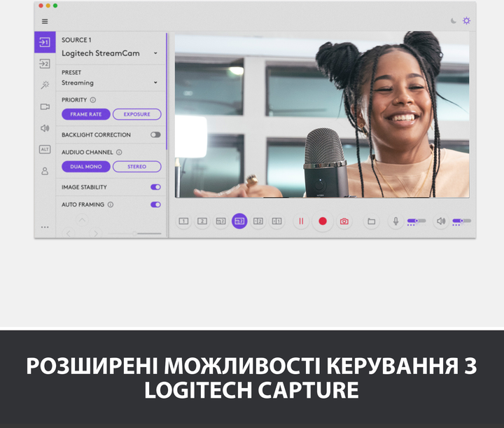Image resolution: width=504 pixels, height=428 pixels.
Task: Select side-by-side 1|2 layout
Action: (x=258, y=221)
